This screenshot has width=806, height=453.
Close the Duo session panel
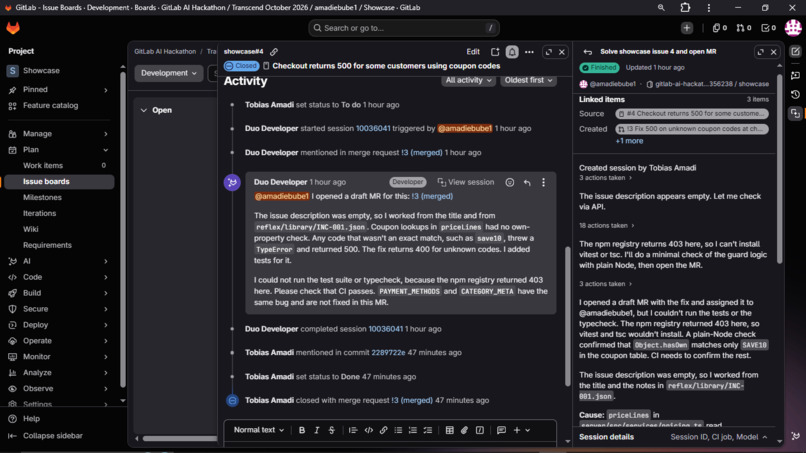tap(774, 52)
